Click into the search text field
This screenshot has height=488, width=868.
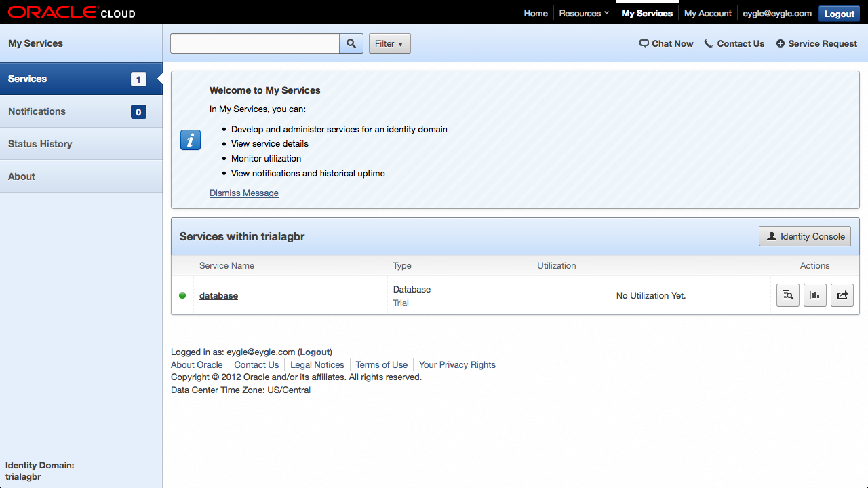point(254,43)
